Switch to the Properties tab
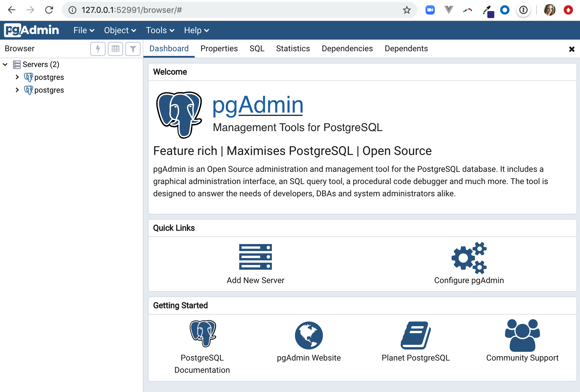Viewport: 580px width, 392px height. pyautogui.click(x=219, y=49)
